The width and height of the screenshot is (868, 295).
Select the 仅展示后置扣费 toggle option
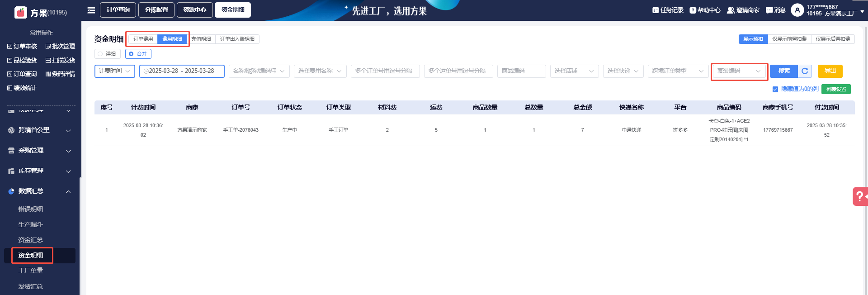[833, 39]
